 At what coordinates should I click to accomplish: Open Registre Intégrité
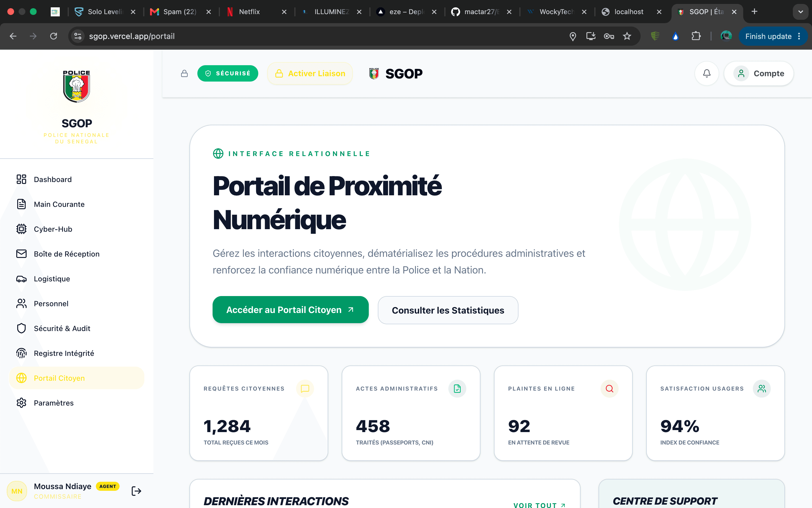[76, 353]
